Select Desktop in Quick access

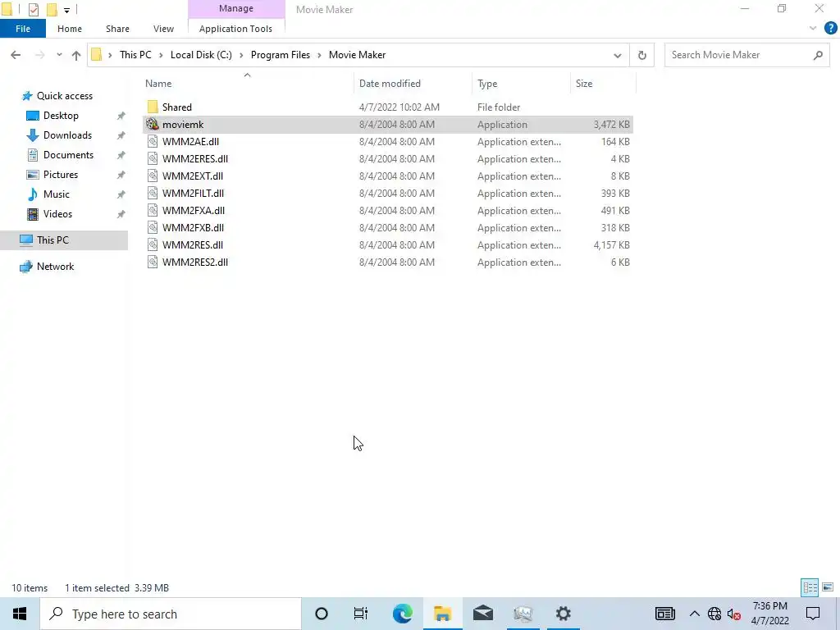pos(61,115)
